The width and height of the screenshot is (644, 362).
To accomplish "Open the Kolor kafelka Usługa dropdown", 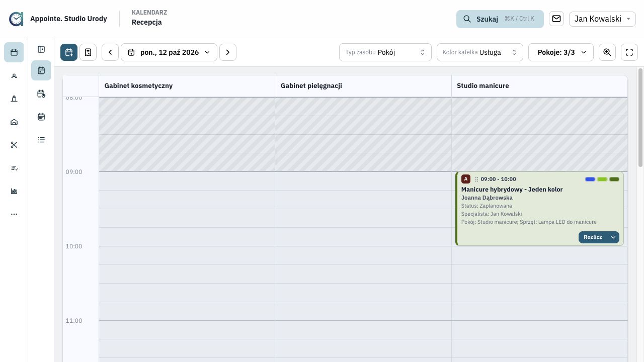I will click(480, 52).
